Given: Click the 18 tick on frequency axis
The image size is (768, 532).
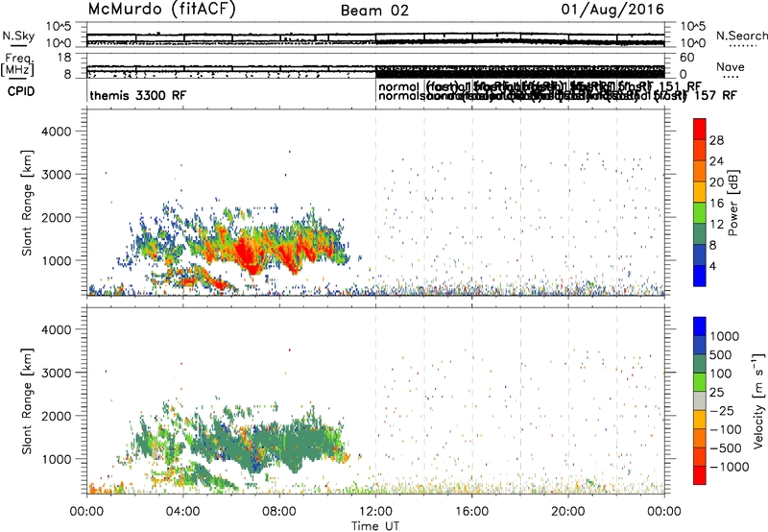Looking at the screenshot, I should click(64, 58).
